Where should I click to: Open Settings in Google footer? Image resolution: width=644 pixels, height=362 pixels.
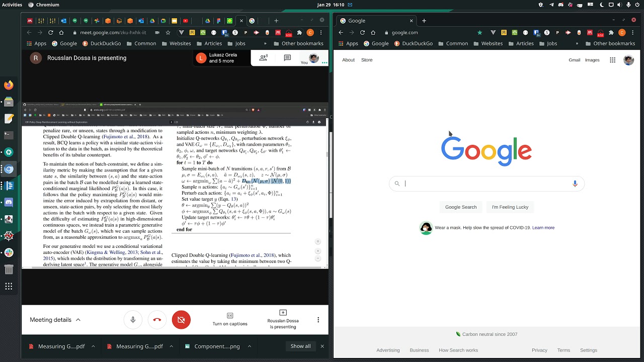pyautogui.click(x=588, y=350)
